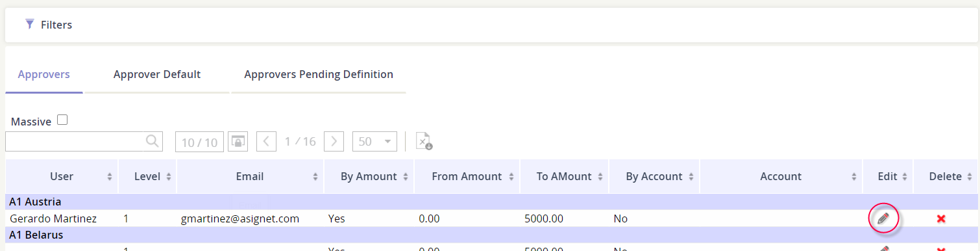980x251 pixels.
Task: Open the 50 rows-per-page dropdown
Action: [x=374, y=142]
